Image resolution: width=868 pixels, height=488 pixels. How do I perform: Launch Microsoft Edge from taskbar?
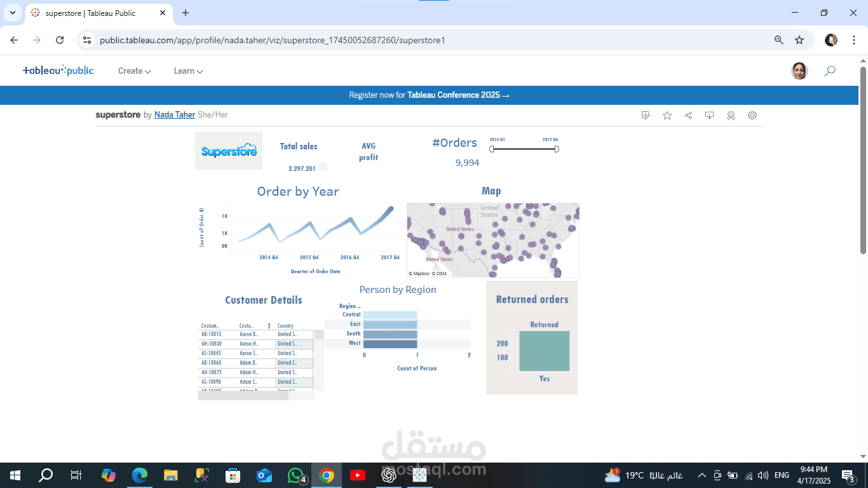(x=139, y=475)
